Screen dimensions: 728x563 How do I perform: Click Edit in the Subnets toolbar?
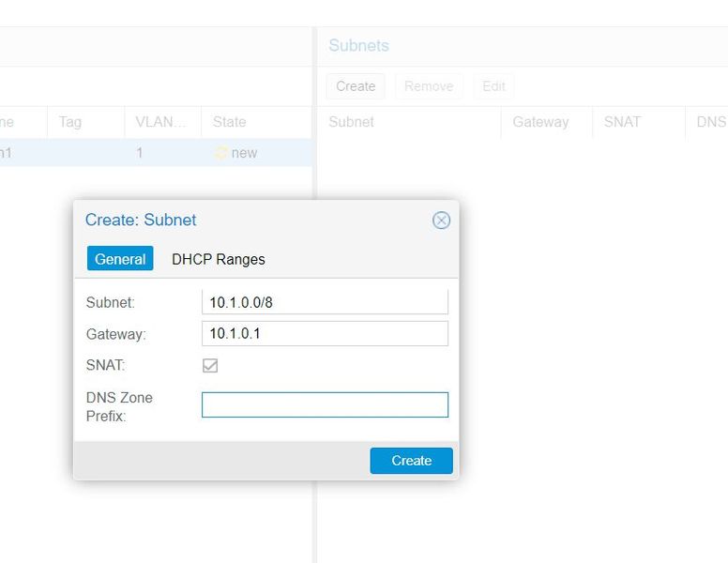pos(493,86)
